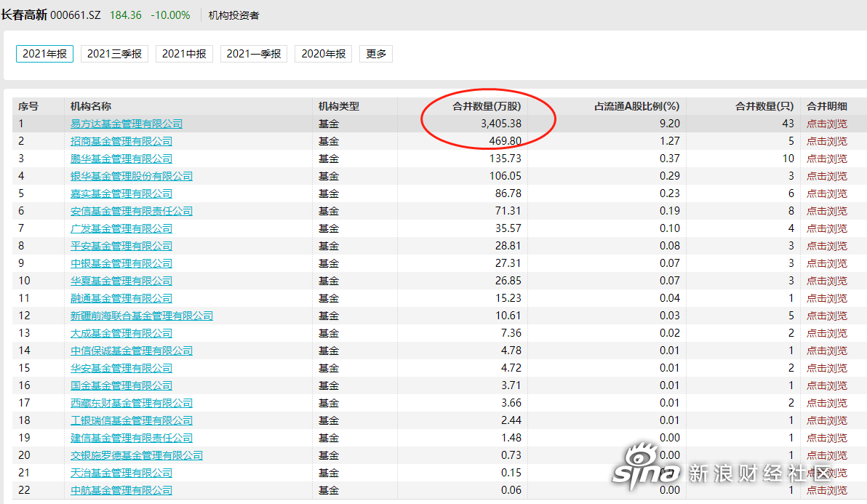Click 点击浏览 for row 14 中信保诚基金
The width and height of the screenshot is (867, 504).
click(827, 351)
